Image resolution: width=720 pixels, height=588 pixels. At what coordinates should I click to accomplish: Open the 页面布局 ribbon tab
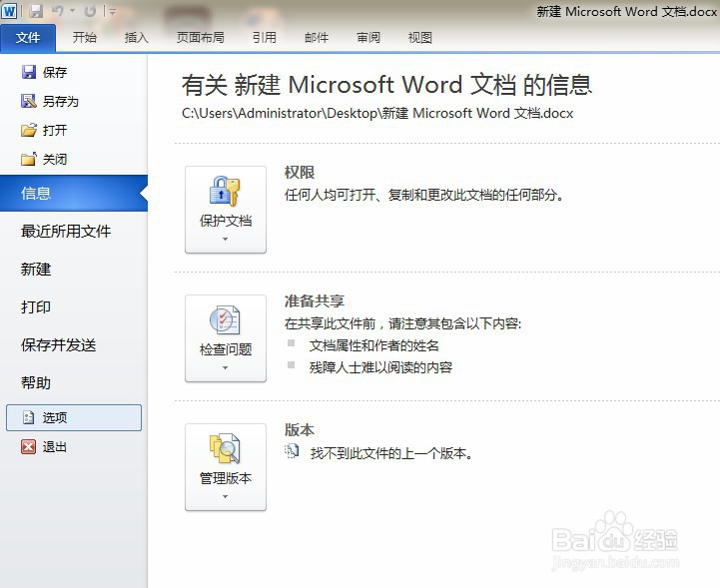coord(200,38)
